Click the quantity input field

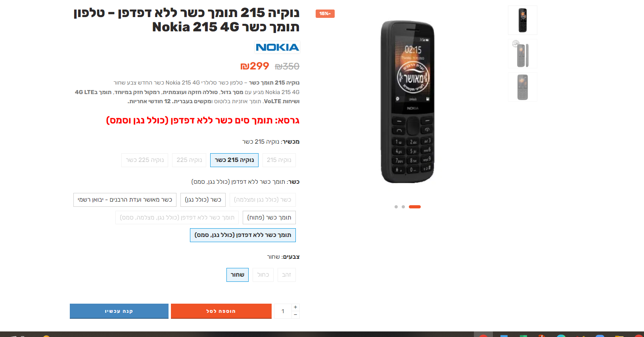coord(283,311)
